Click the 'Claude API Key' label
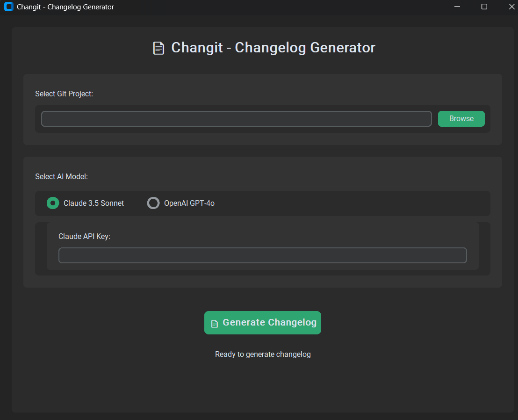Viewport: 518px width, 420px height. 84,236
